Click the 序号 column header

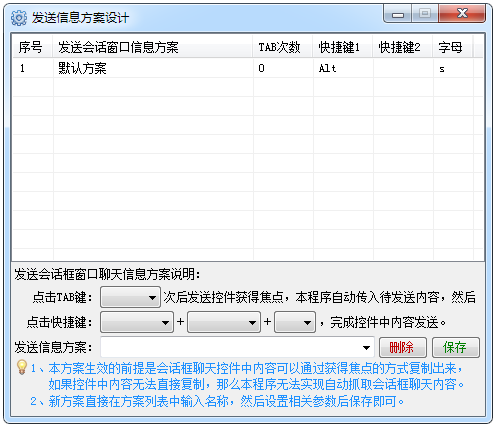tap(32, 47)
